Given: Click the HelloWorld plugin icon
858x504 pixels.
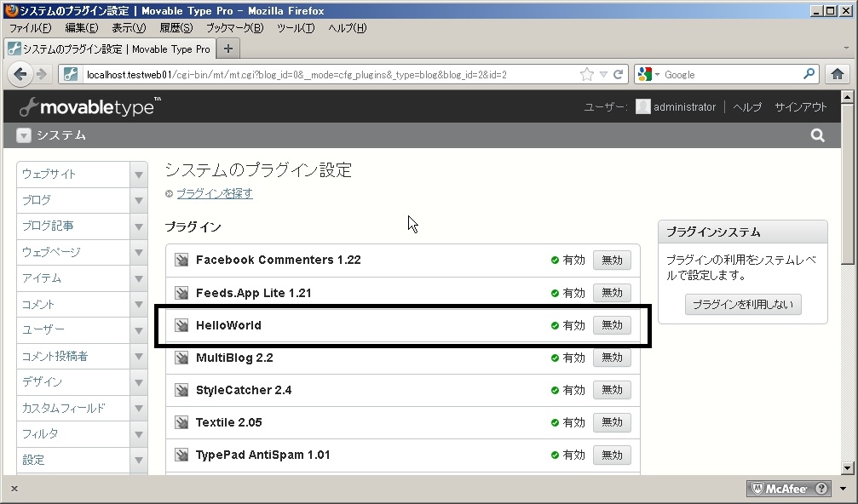Looking at the screenshot, I should (x=181, y=326).
